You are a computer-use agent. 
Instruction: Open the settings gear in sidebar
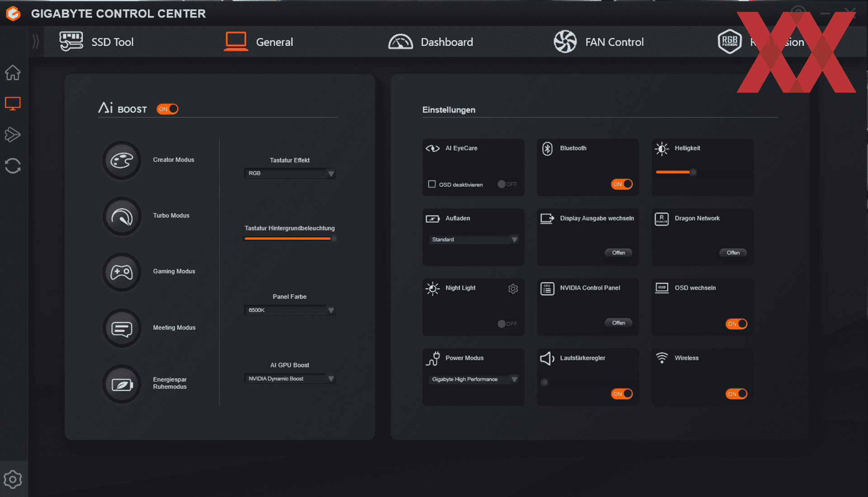(x=13, y=479)
